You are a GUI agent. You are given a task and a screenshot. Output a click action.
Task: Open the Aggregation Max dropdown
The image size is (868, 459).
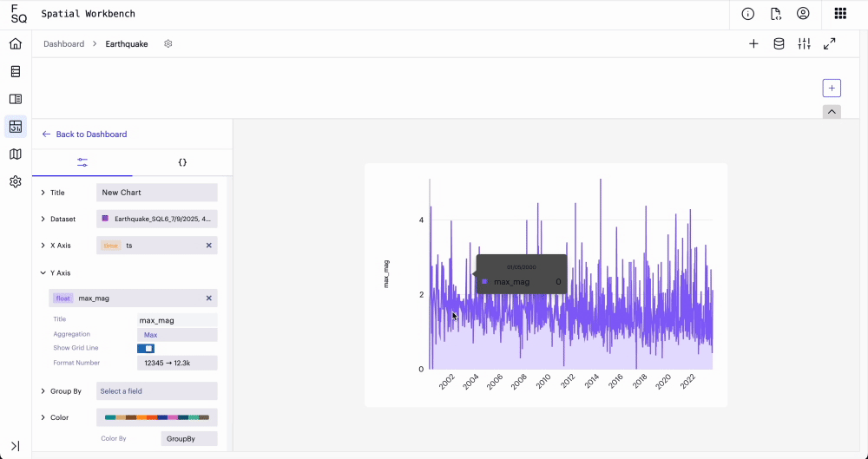coord(177,335)
